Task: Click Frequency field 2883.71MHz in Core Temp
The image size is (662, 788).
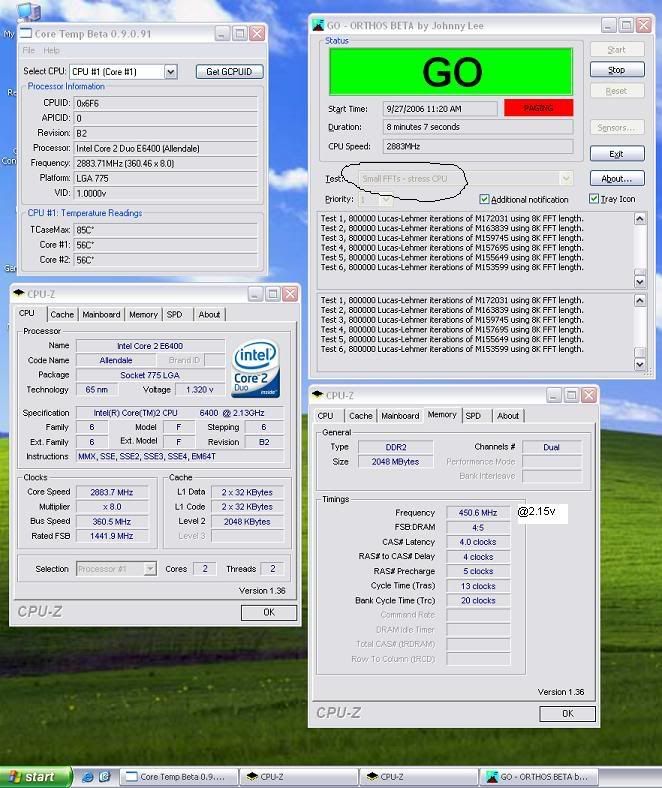Action: coord(165,163)
